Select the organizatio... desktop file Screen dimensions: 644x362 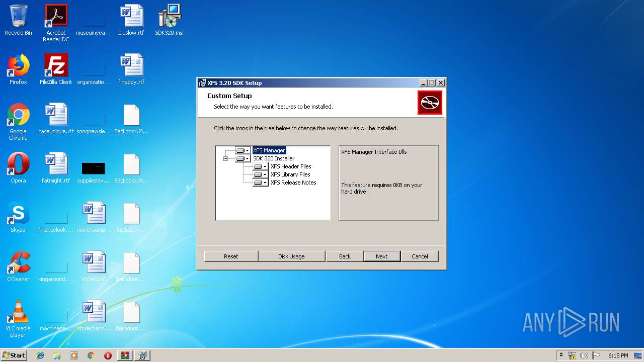94,74
